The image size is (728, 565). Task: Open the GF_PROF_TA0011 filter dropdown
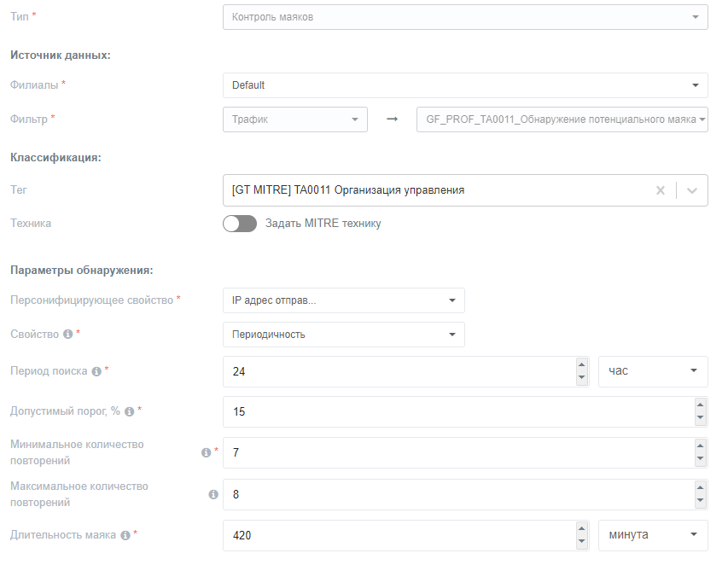562,119
